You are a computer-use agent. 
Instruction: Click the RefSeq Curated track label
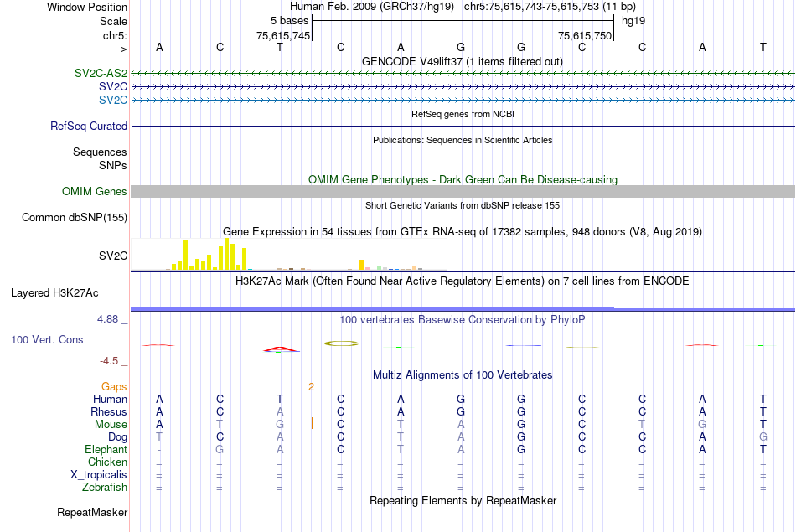click(x=88, y=126)
